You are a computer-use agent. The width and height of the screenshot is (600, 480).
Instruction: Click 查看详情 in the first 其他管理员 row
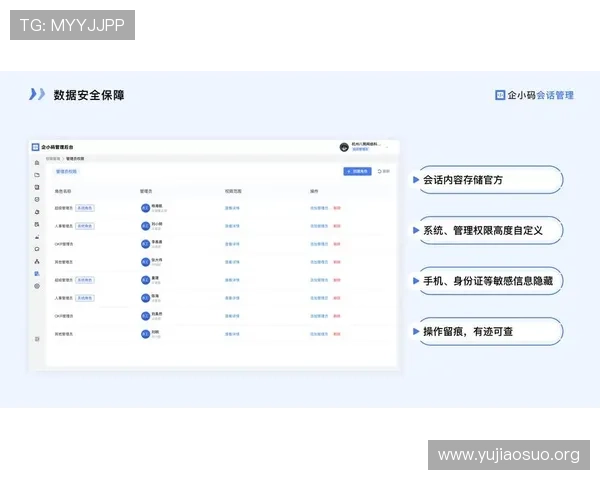tap(232, 262)
